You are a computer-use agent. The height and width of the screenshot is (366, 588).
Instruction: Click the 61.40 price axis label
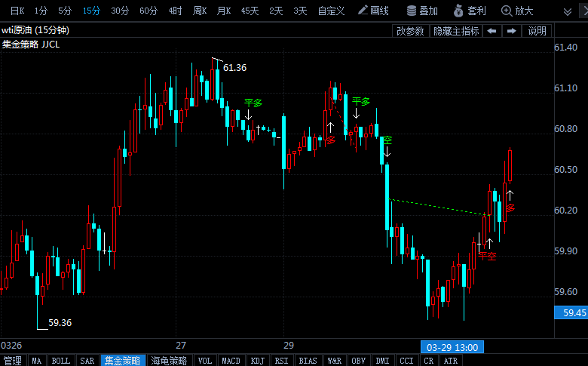[x=566, y=48]
